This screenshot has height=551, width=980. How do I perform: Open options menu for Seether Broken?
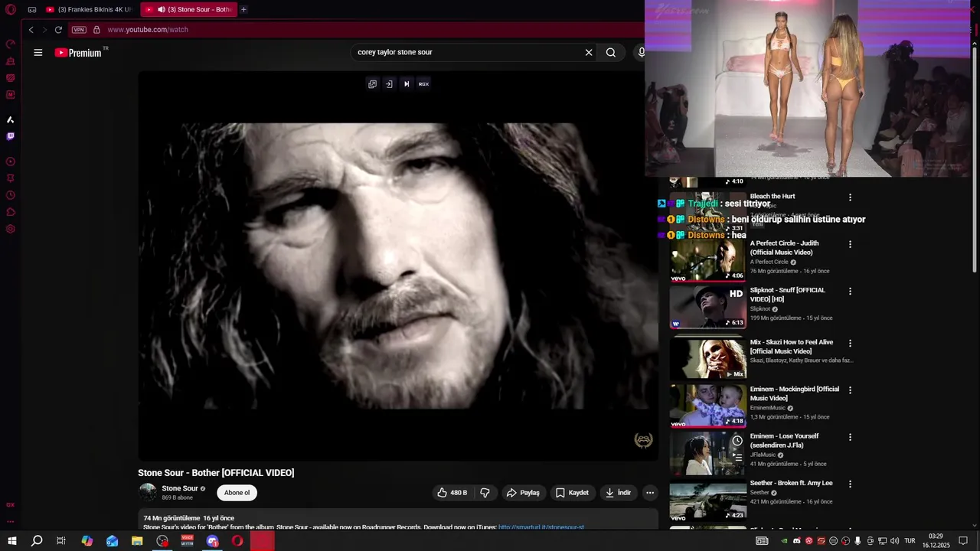[850, 484]
